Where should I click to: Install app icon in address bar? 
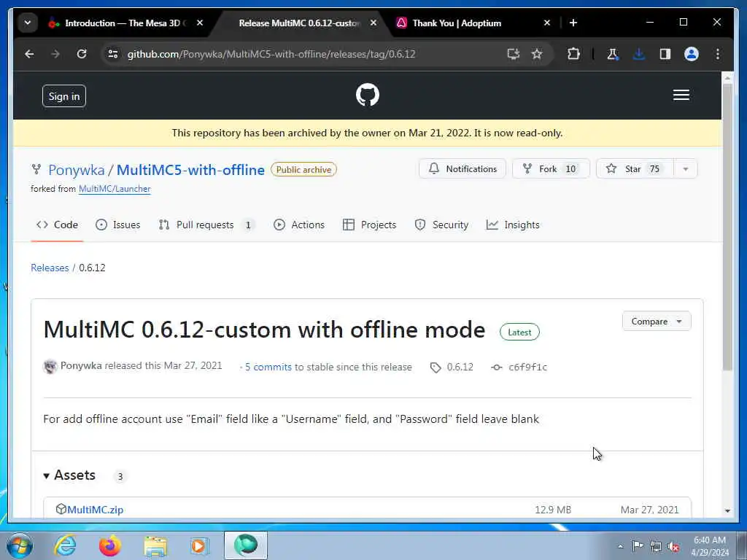513,54
